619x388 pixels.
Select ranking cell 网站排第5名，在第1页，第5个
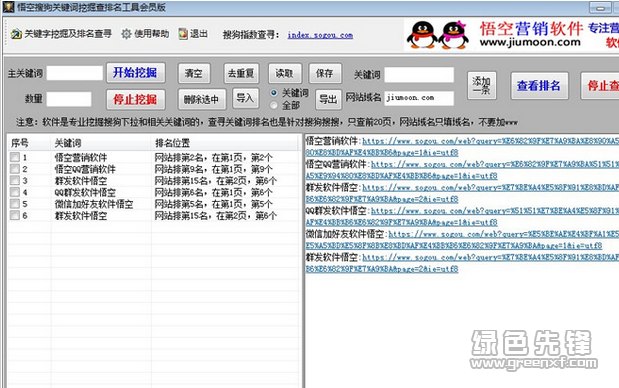click(214, 204)
